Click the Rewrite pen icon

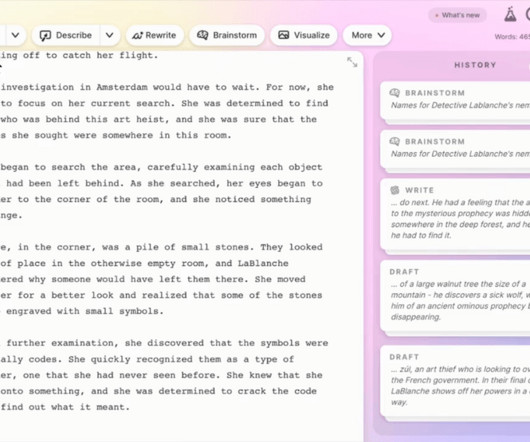137,35
